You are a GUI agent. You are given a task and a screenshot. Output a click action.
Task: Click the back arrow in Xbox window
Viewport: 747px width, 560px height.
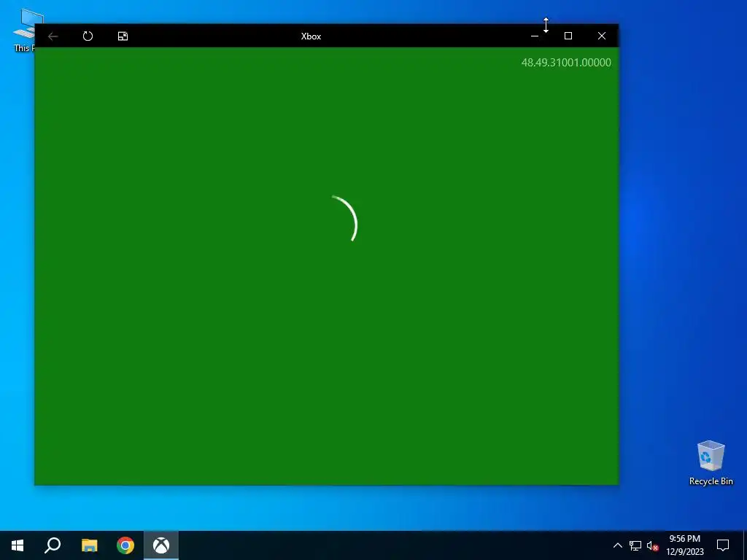[53, 36]
